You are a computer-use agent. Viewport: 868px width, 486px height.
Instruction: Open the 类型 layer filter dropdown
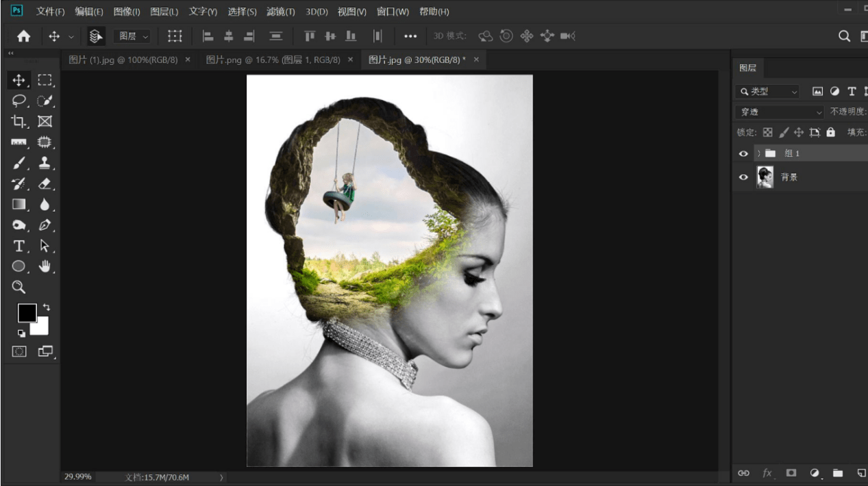(x=767, y=91)
